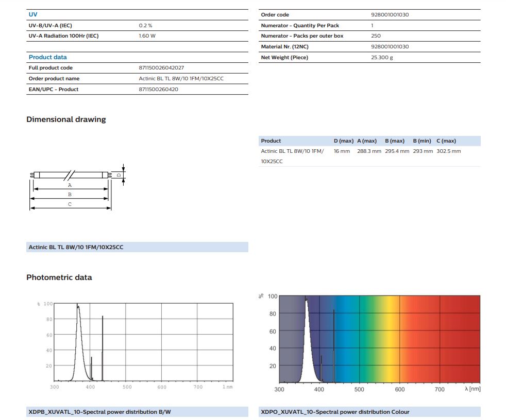Click the colour spectral power distribution chart

pos(370,343)
